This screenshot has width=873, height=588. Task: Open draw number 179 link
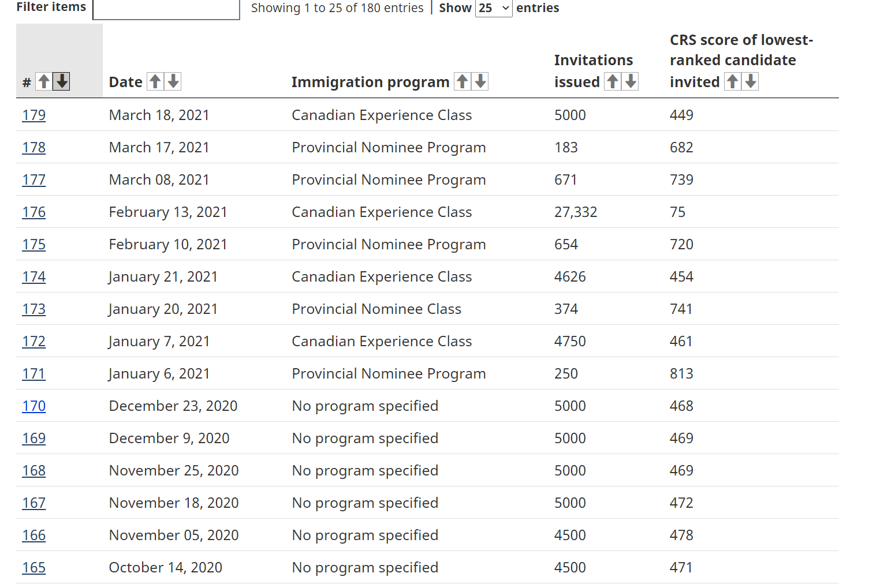[x=34, y=115]
